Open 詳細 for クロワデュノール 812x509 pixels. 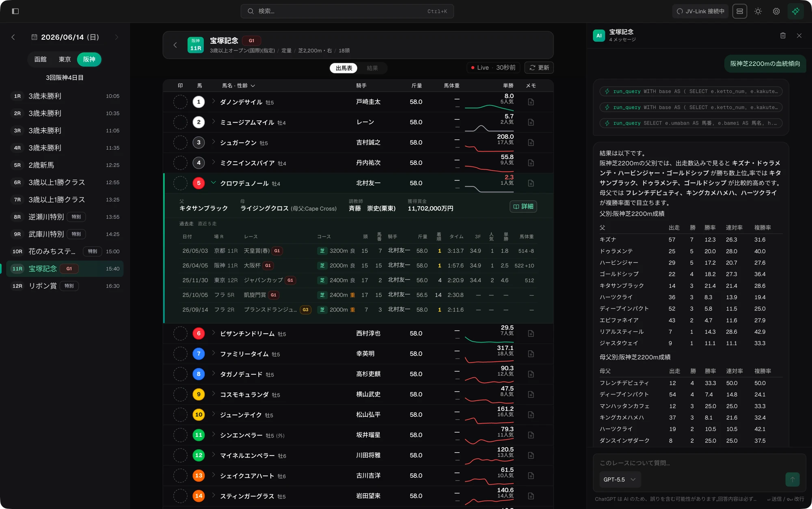tap(523, 207)
